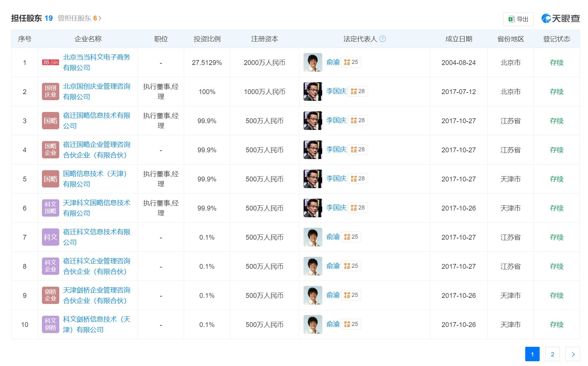
Task: Go to next page with arrow button
Action: click(573, 354)
